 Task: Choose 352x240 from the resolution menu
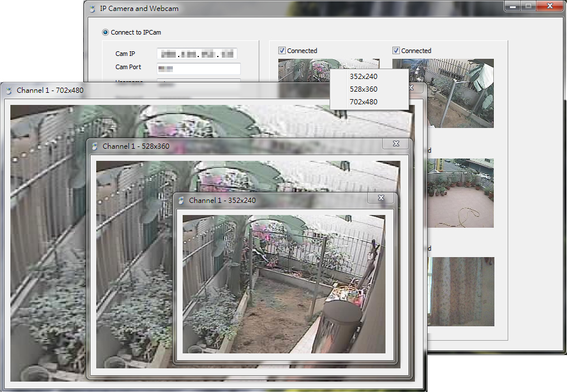[x=364, y=77]
